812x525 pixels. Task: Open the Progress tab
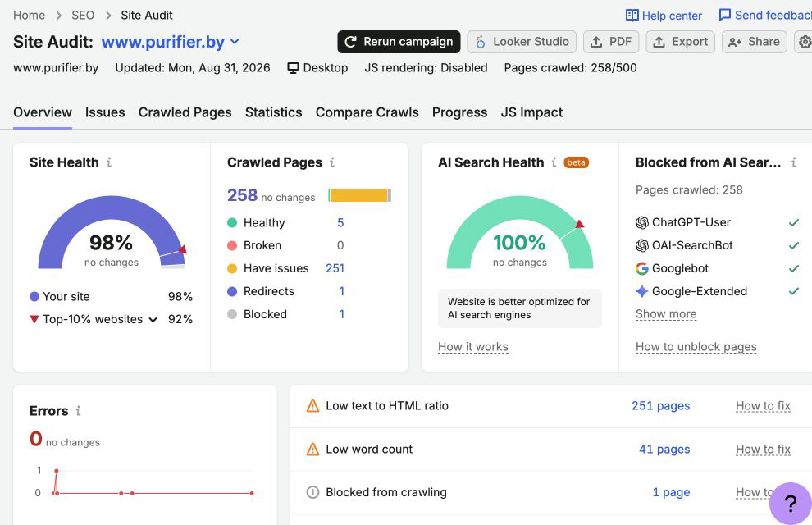pos(460,112)
